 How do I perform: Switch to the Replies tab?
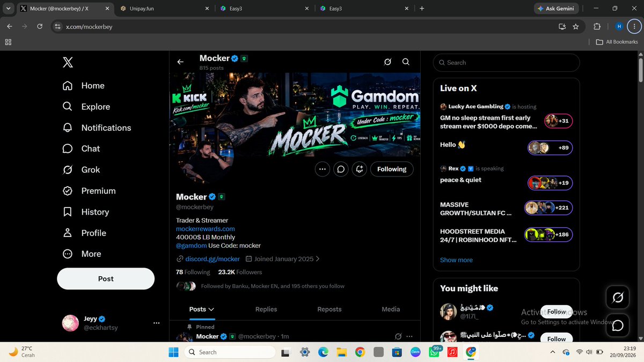point(266,309)
